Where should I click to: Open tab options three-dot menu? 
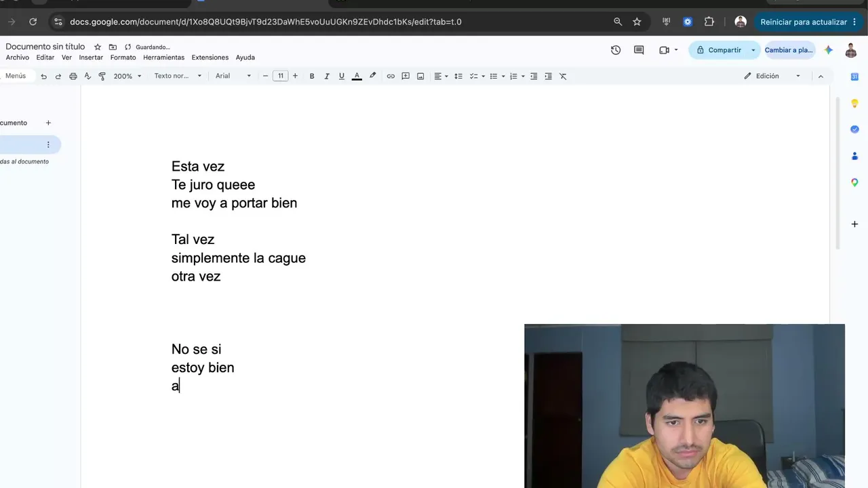(x=48, y=144)
